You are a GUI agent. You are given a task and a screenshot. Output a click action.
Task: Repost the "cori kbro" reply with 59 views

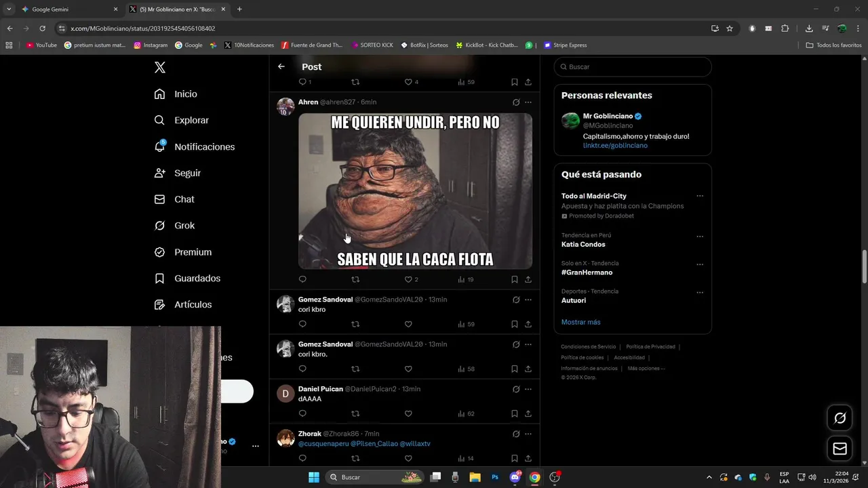(355, 324)
